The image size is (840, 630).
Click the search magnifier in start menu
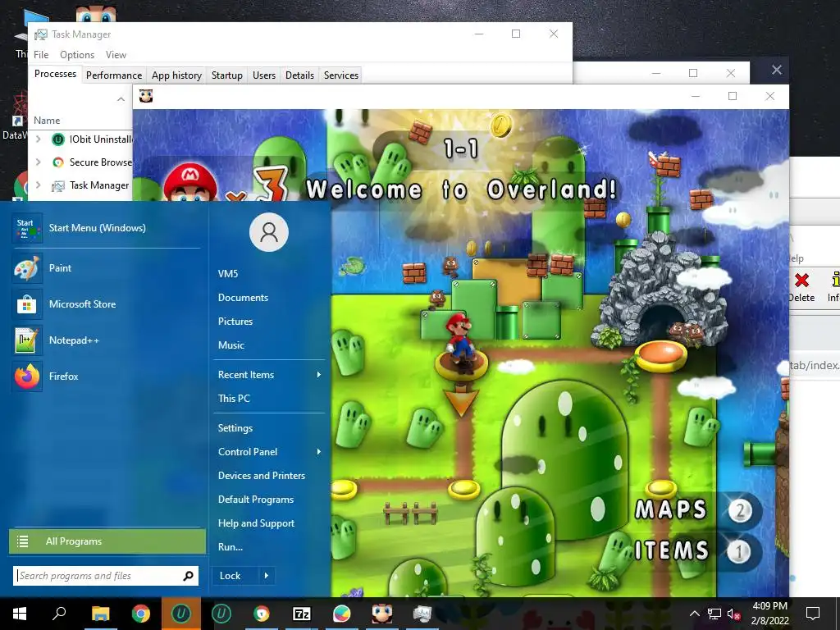pyautogui.click(x=188, y=576)
